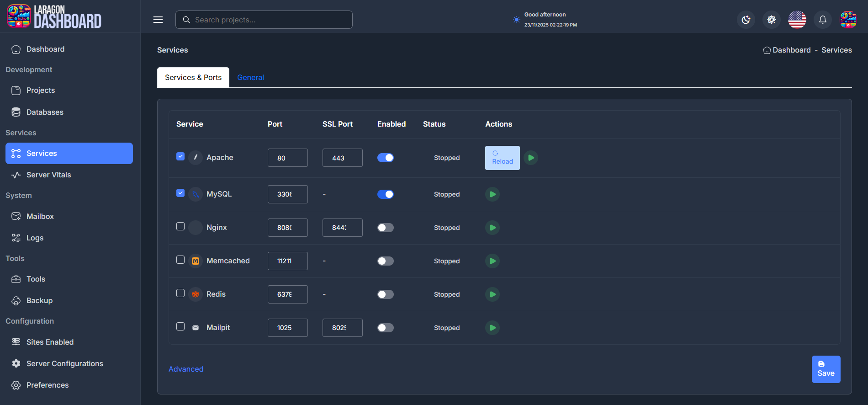Disable the Apache enabled toggle
This screenshot has height=405, width=868.
(x=386, y=158)
